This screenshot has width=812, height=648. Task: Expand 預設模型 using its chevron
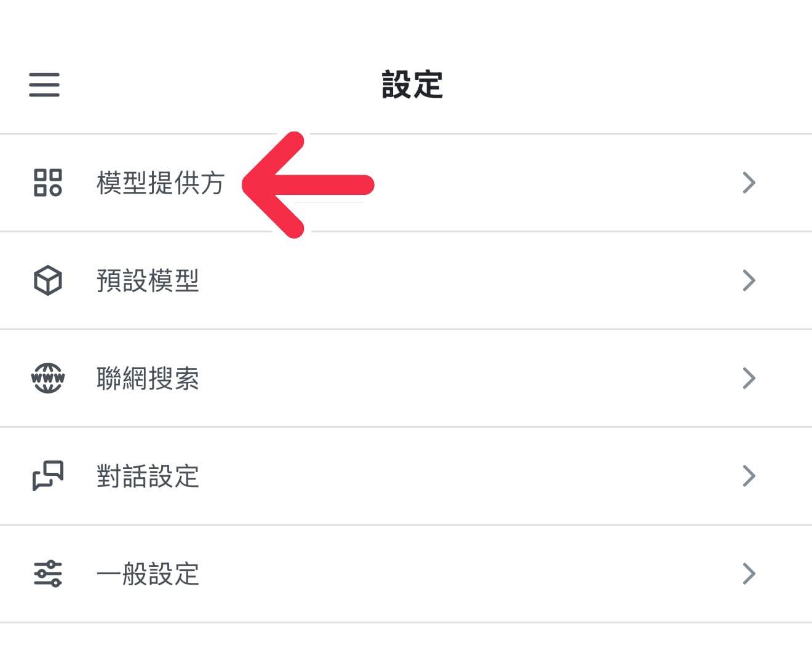[749, 280]
